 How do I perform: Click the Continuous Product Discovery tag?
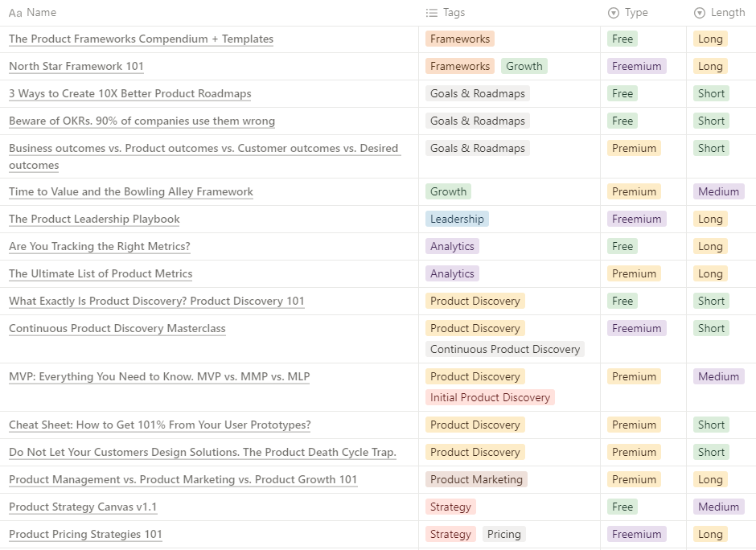(505, 350)
